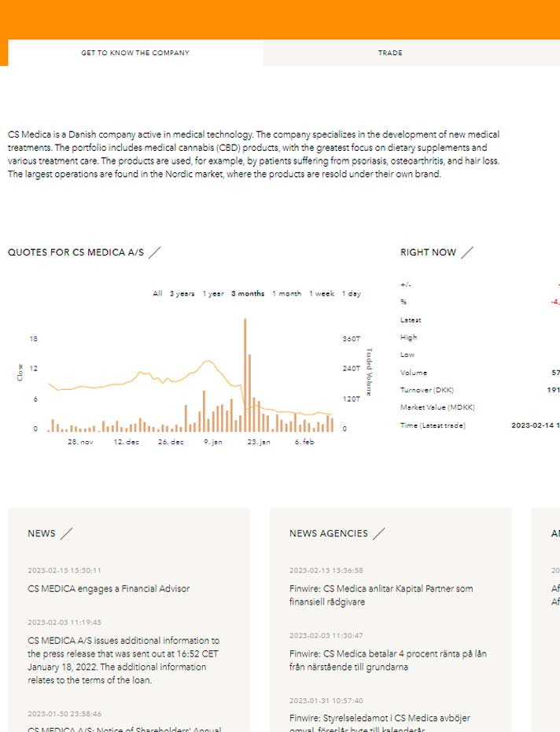Click the High row label
Image resolution: width=560 pixels, height=732 pixels.
click(409, 337)
